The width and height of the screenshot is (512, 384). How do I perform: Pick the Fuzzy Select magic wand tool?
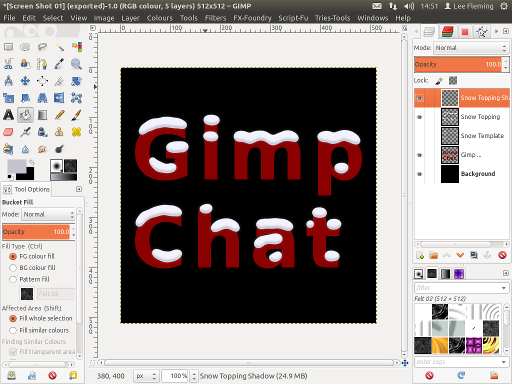pyautogui.click(x=59, y=47)
